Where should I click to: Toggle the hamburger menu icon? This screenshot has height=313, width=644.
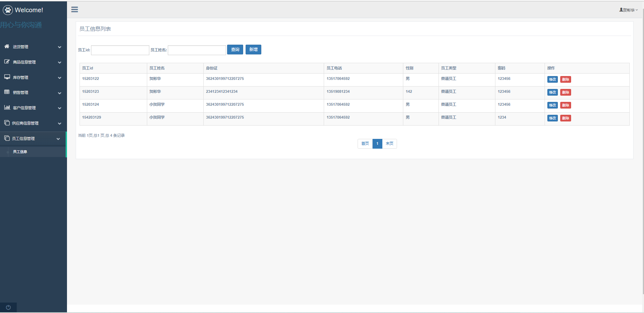pos(75,9)
